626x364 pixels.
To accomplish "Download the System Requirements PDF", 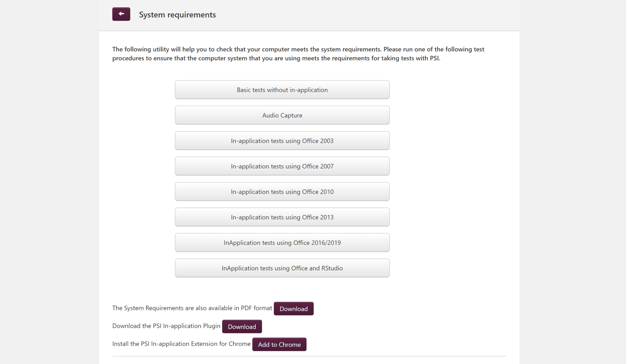I will pos(293,309).
